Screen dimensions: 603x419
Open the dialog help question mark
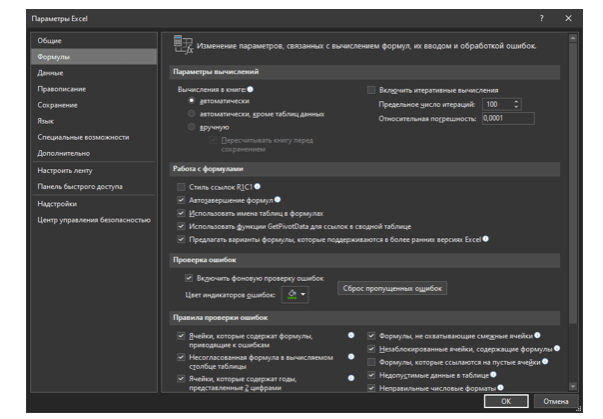click(x=541, y=18)
